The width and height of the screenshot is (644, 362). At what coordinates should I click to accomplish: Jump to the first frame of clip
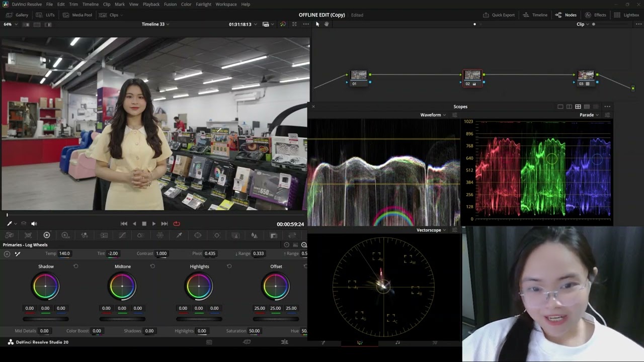pyautogui.click(x=124, y=224)
